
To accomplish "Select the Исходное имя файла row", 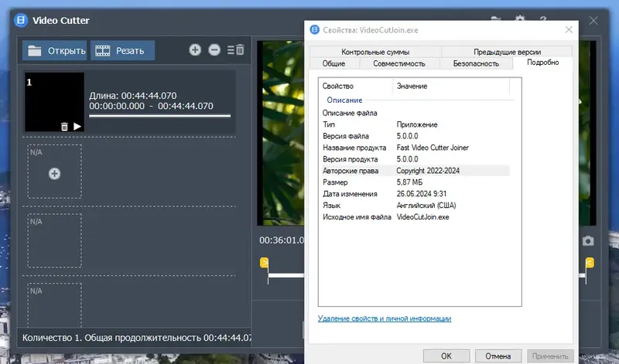I will coord(415,217).
